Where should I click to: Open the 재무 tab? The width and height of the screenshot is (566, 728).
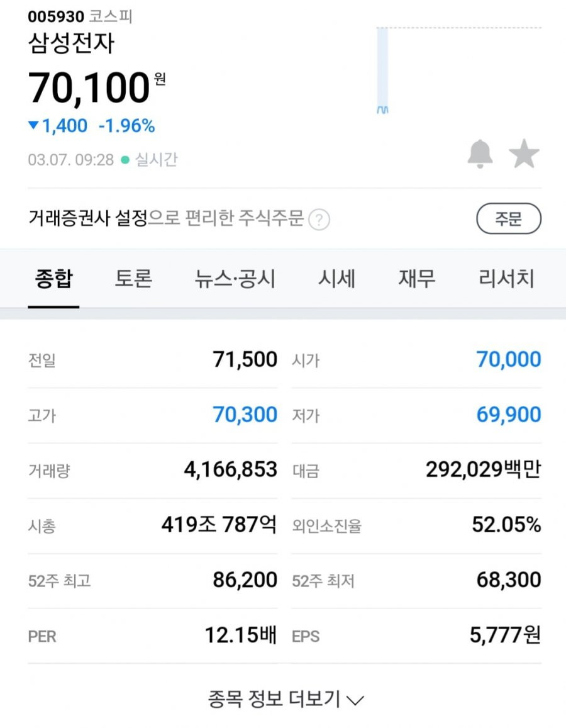[x=416, y=279]
